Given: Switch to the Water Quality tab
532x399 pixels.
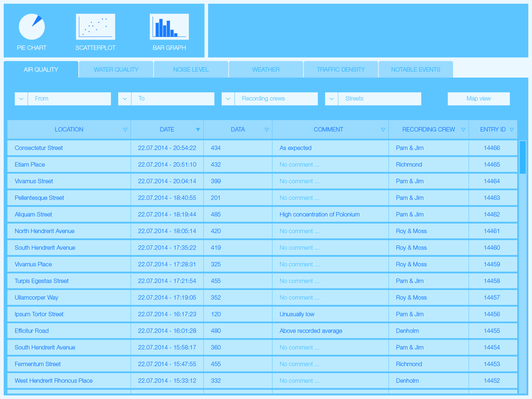Looking at the screenshot, I should [116, 69].
